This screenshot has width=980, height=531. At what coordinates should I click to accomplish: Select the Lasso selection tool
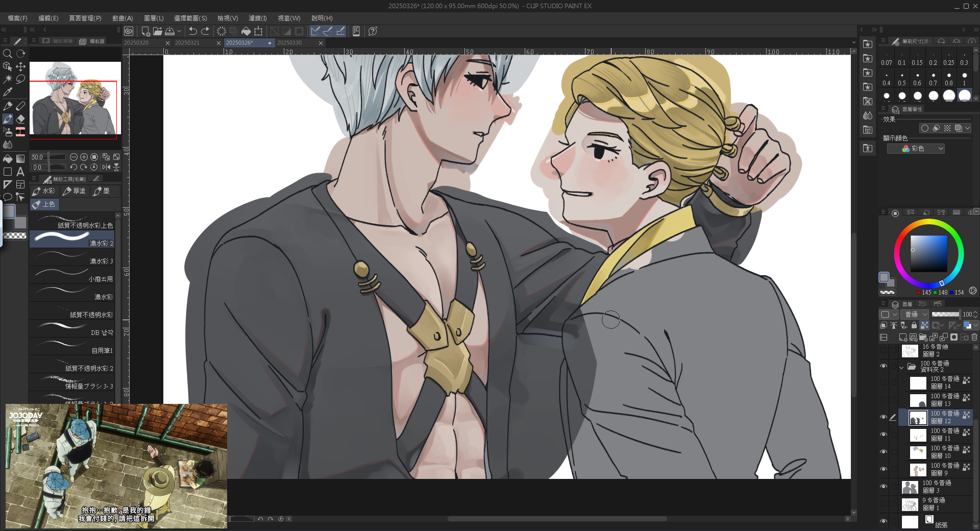[20, 79]
